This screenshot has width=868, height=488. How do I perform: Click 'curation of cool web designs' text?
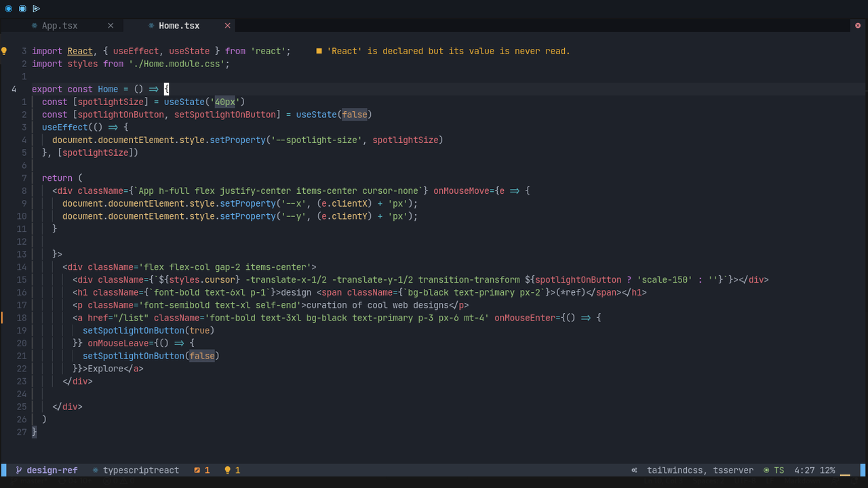(378, 305)
